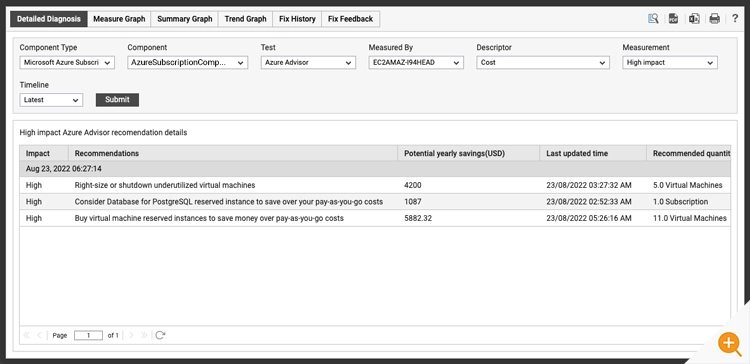The image size is (750, 364).
Task: Expand the Timeline dropdown showing Latest
Action: pyautogui.click(x=51, y=100)
